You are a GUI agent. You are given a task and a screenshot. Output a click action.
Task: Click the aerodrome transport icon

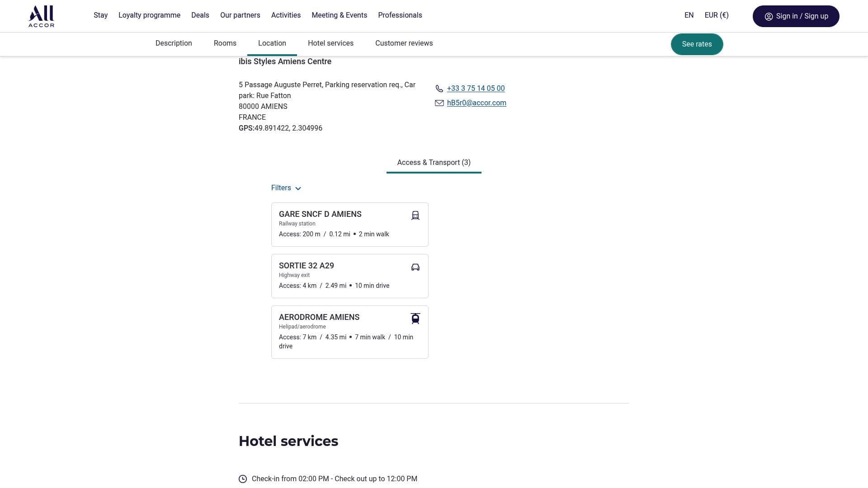[x=415, y=319]
